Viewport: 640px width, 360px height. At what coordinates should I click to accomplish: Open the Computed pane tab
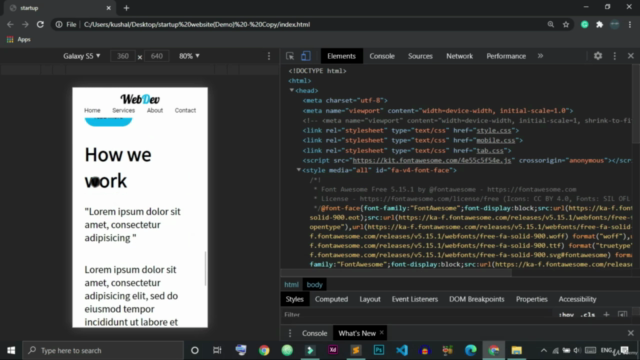coord(331,299)
